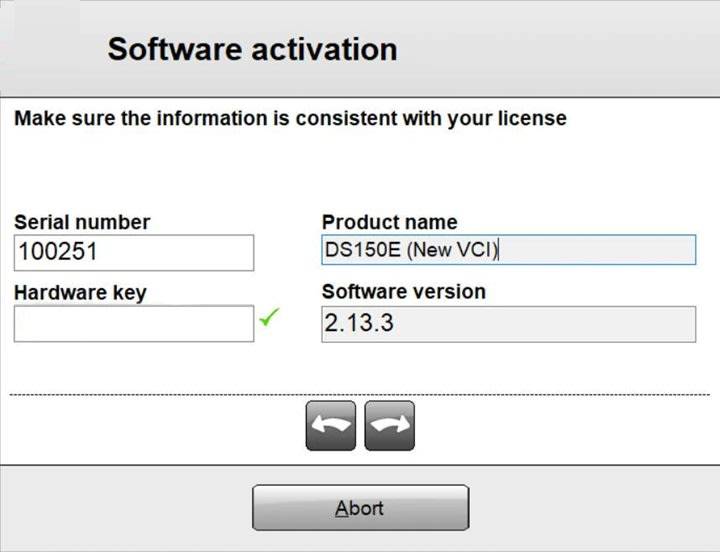Click the gray header bar beside the title

[x=560, y=49]
